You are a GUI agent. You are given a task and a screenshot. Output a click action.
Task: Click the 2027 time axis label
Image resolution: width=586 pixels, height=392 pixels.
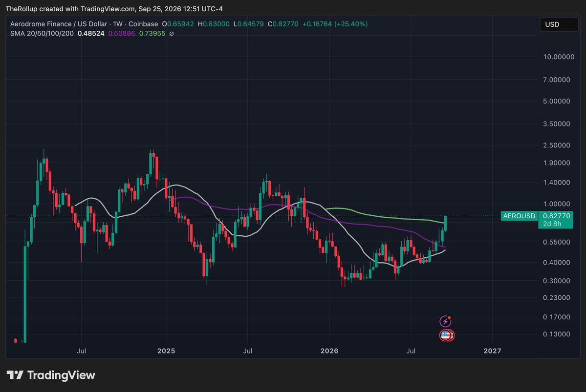[492, 351]
